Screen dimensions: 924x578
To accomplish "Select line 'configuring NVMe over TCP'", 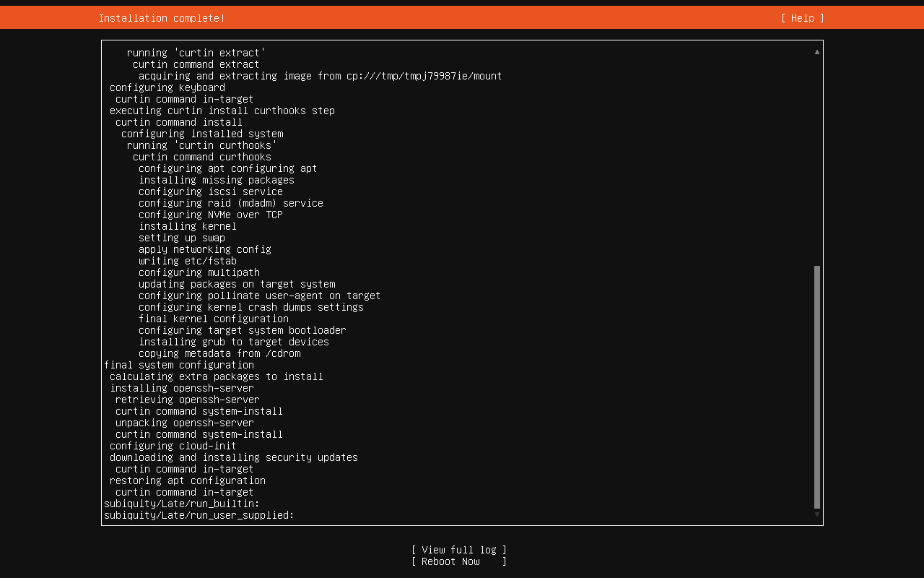I will point(211,215).
